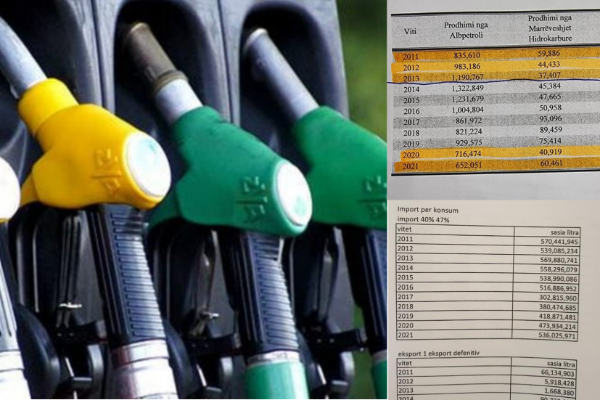Image resolution: width=600 pixels, height=400 pixels.
Task: Click the Hidrokarbure value 40,919
Action: coord(550,152)
